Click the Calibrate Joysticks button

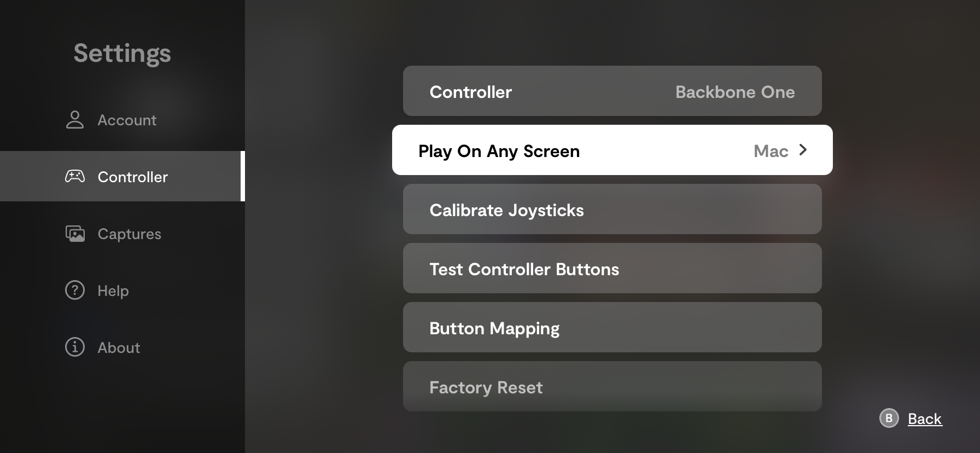tap(612, 209)
